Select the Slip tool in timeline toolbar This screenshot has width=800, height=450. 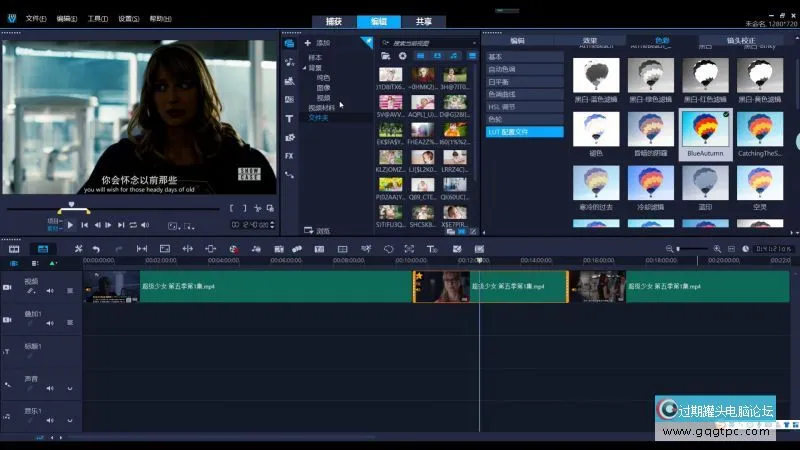coord(142,249)
